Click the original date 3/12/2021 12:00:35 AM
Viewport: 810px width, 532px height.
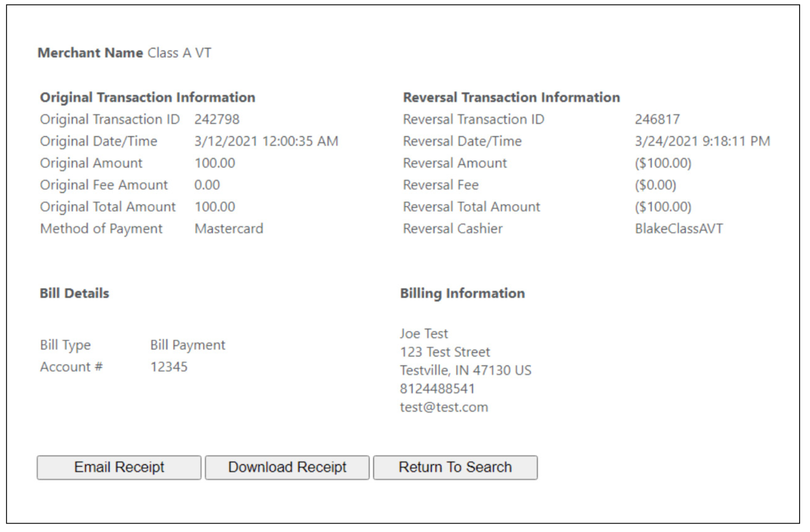pyautogui.click(x=266, y=141)
